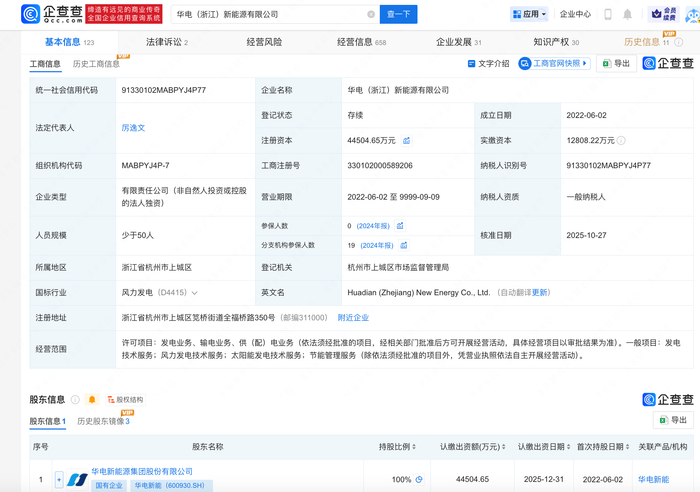
Task: Click the shareholder bell alert icon
Action: [x=92, y=400]
